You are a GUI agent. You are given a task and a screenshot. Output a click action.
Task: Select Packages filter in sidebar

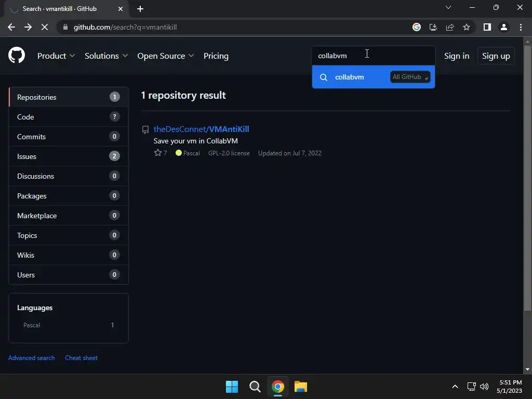[x=69, y=196]
